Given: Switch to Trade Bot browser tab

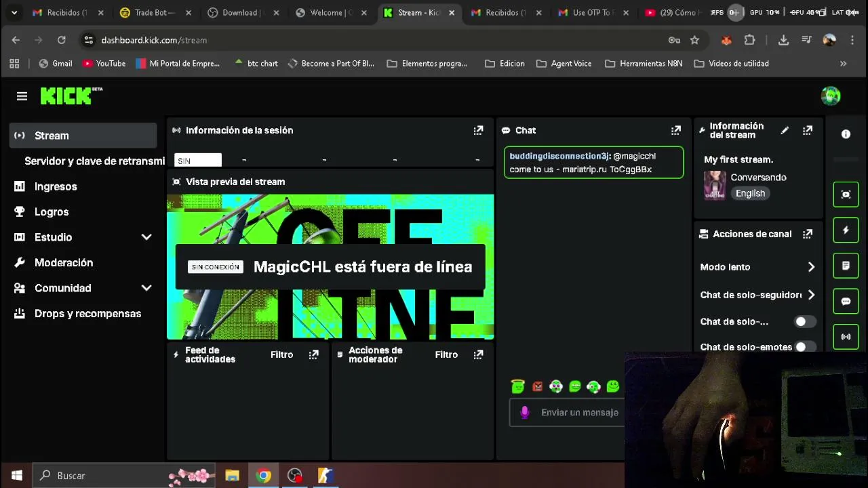Looking at the screenshot, I should pyautogui.click(x=155, y=12).
